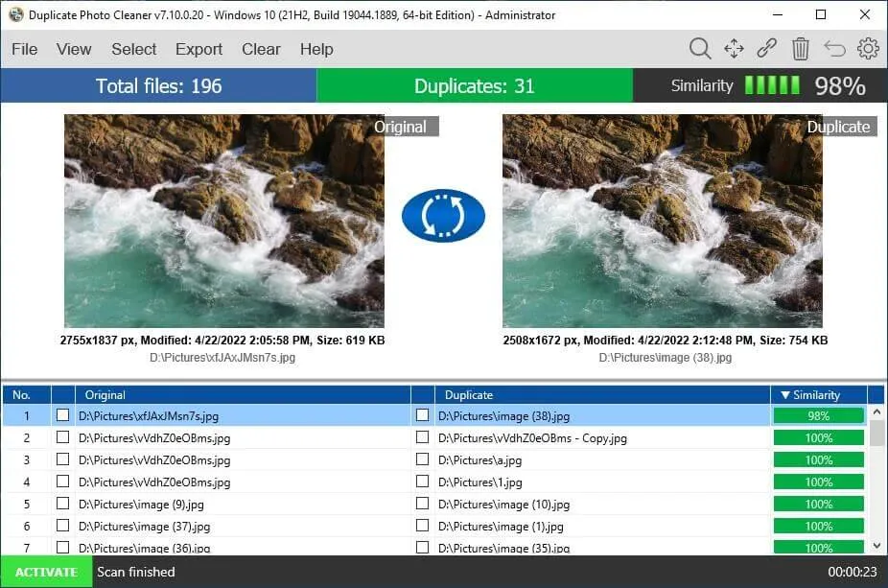Image resolution: width=888 pixels, height=588 pixels.
Task: Click the Original label on left preview
Action: [x=401, y=127]
